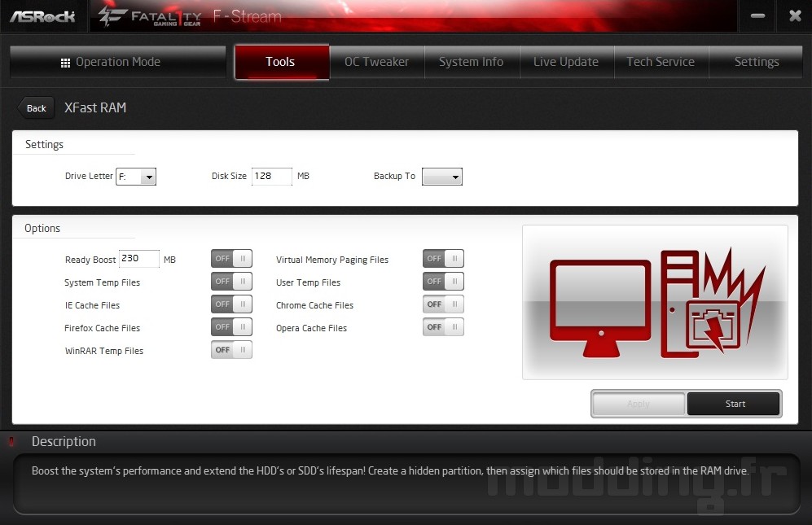Toggle System Temp Files switch

(x=231, y=281)
